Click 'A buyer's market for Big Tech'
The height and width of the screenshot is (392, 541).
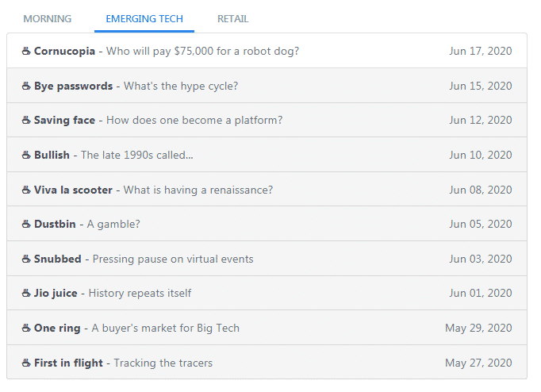click(x=165, y=328)
